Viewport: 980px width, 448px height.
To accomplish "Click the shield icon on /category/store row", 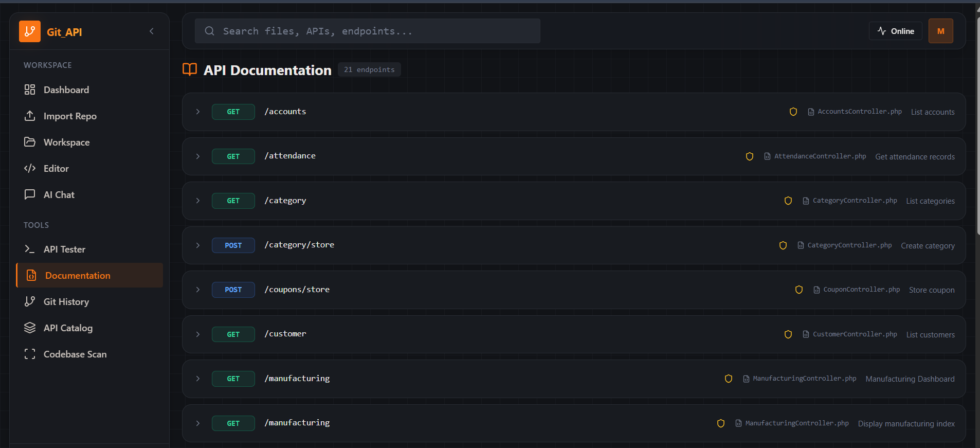I will pyautogui.click(x=783, y=245).
